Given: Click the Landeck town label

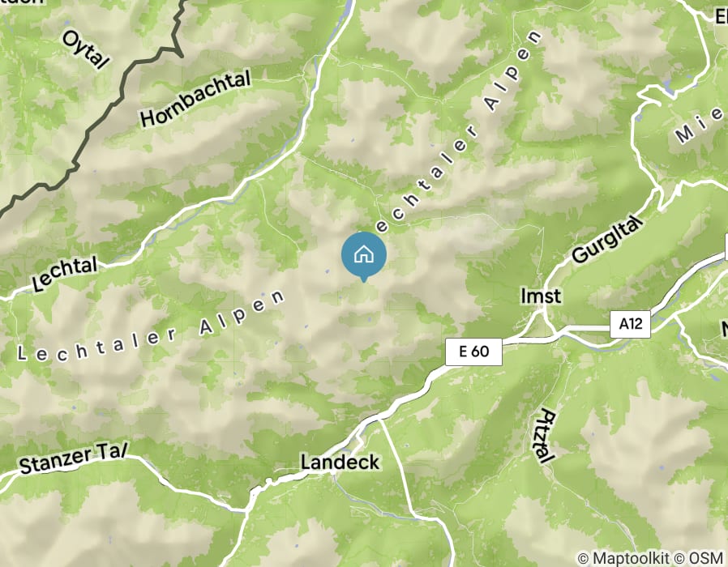Looking at the screenshot, I should pyautogui.click(x=340, y=463).
